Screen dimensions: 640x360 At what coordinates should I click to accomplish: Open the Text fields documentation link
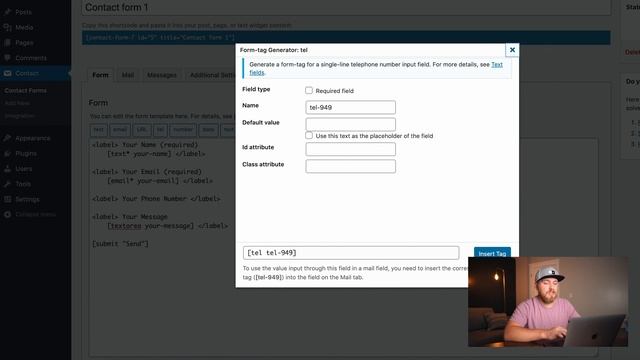point(497,64)
